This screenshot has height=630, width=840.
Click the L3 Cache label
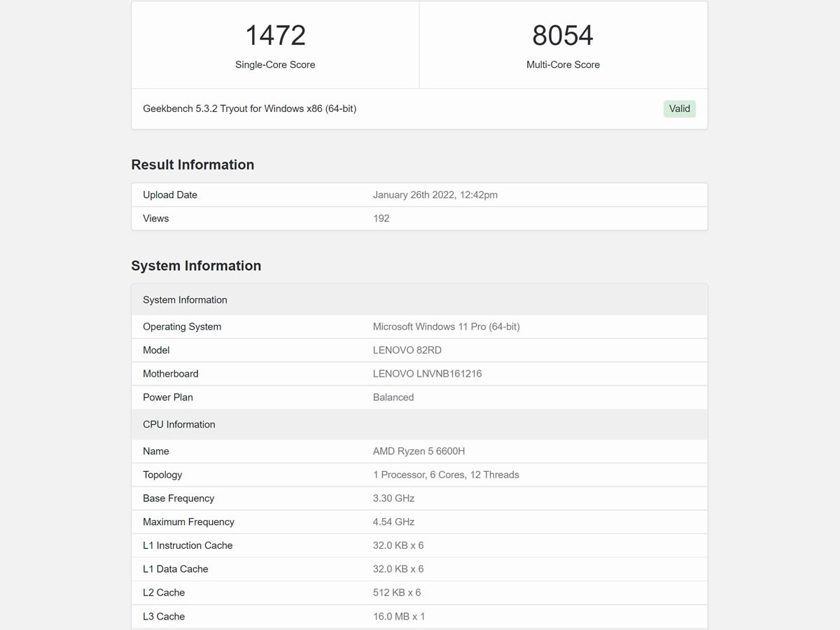coord(164,617)
